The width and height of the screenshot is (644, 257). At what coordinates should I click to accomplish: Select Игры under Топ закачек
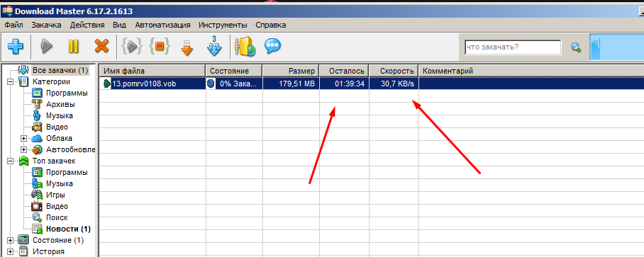pyautogui.click(x=55, y=195)
